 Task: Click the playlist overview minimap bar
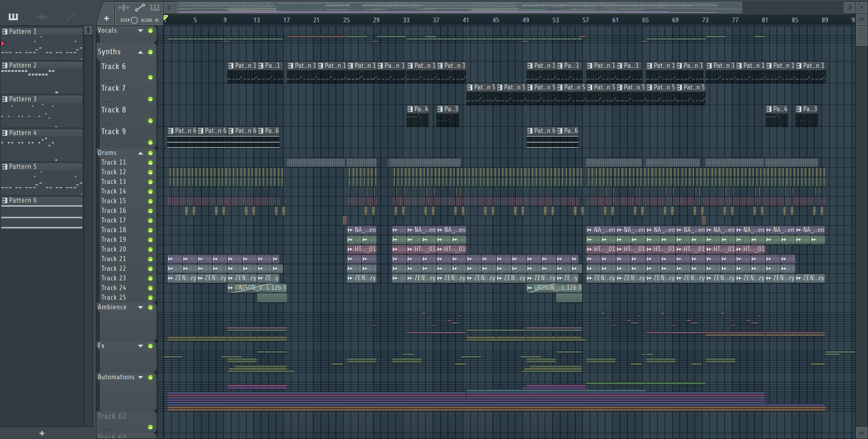coord(459,7)
